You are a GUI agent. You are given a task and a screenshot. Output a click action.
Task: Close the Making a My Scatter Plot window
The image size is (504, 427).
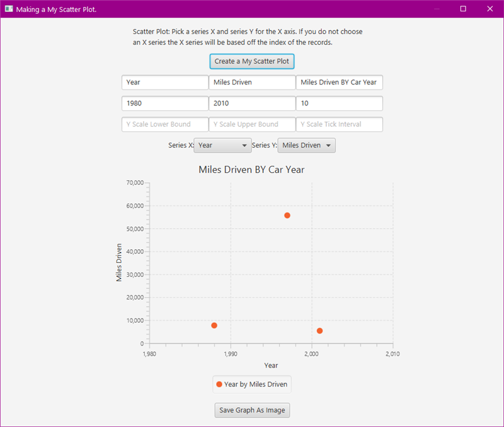click(x=490, y=9)
